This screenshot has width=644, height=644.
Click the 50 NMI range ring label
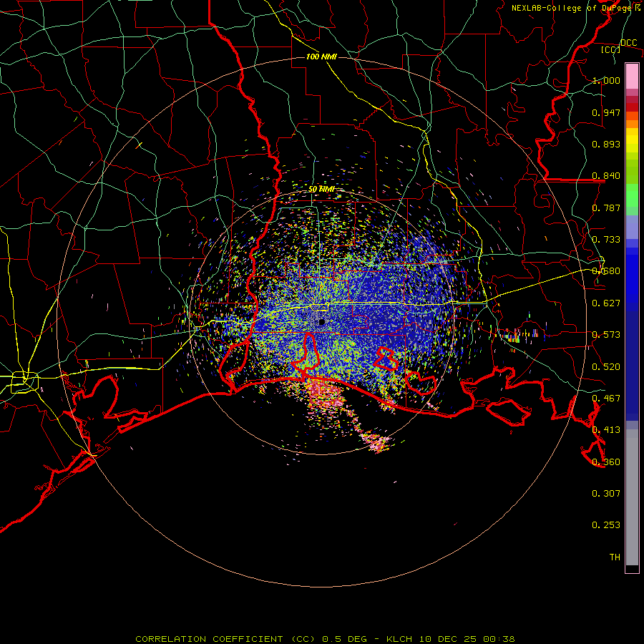click(x=321, y=190)
